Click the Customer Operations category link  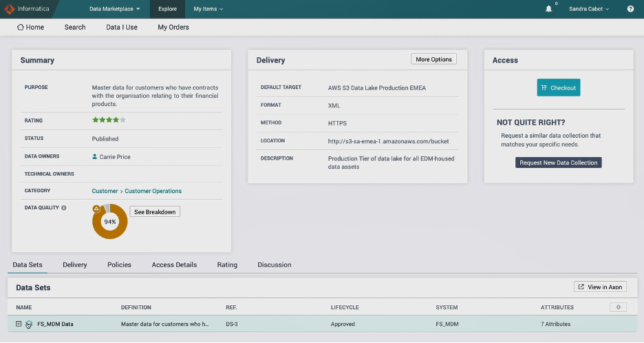[x=153, y=191]
